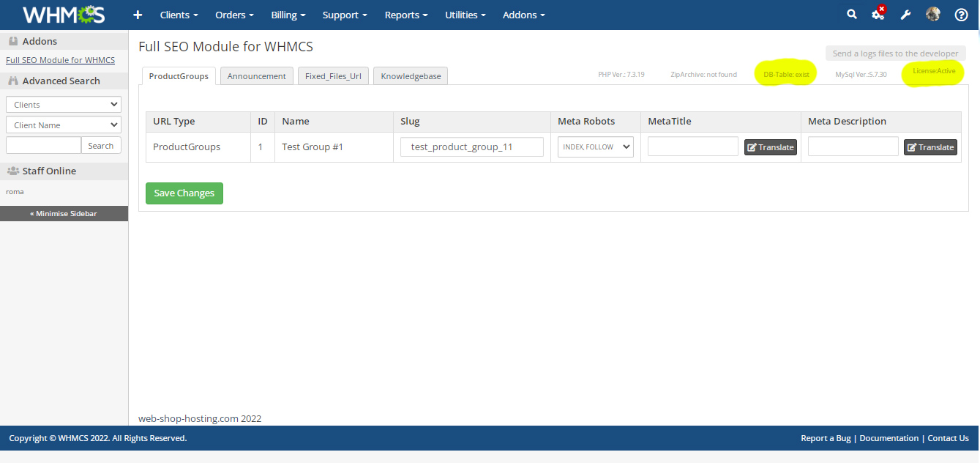The width and height of the screenshot is (980, 463).
Task: Open the Addons menu
Action: (x=523, y=15)
